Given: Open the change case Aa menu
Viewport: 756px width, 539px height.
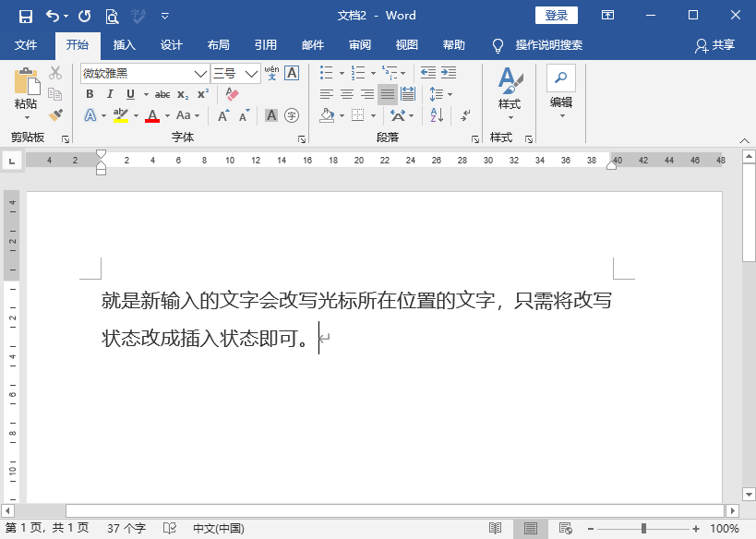Looking at the screenshot, I should pyautogui.click(x=183, y=115).
